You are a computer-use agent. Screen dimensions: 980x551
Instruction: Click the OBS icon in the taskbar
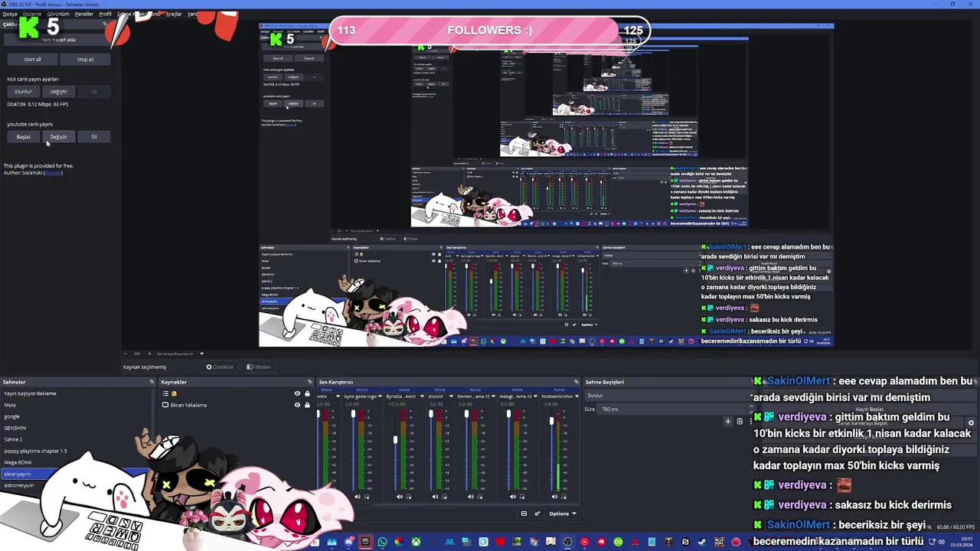tap(567, 542)
